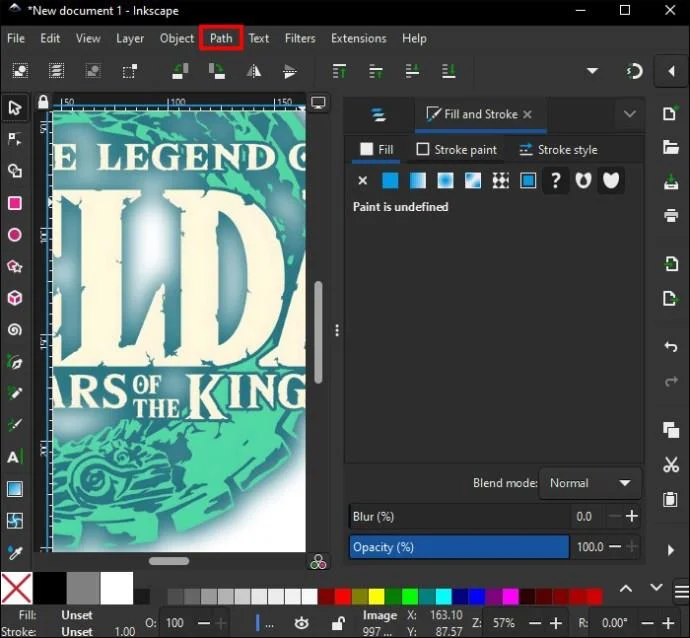Close the Fill and Stroke panel
690x638 pixels.
[527, 114]
